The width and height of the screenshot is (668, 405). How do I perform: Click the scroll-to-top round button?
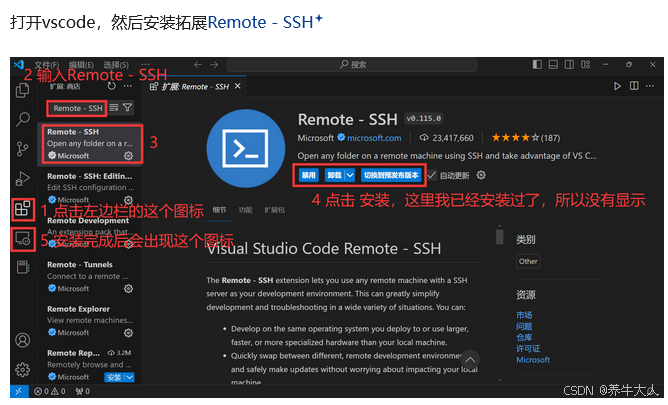pyautogui.click(x=470, y=360)
